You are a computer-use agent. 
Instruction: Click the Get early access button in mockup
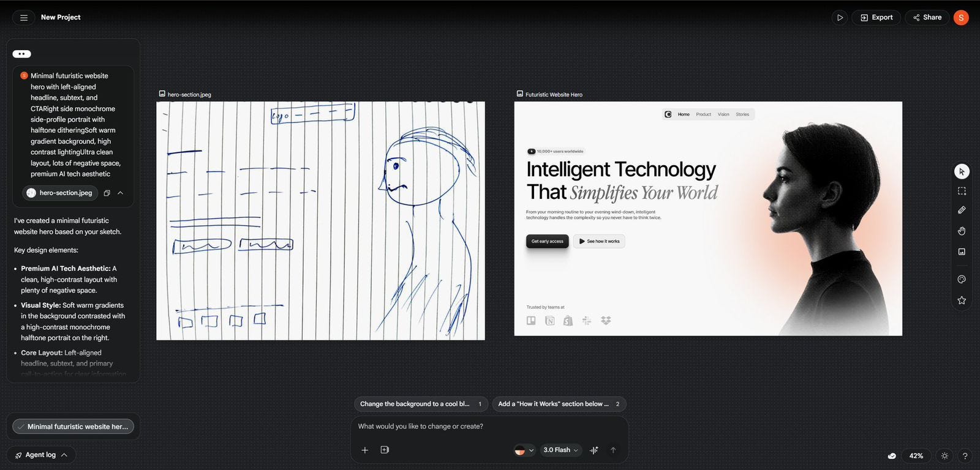548,241
